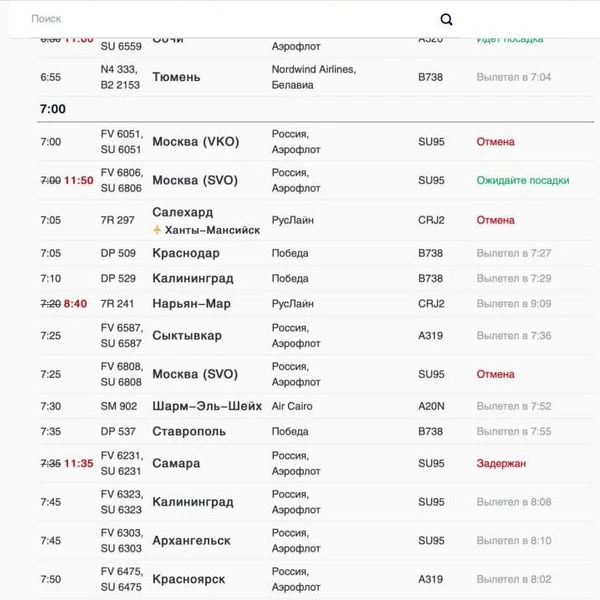Click the search magnifier icon

tap(446, 19)
